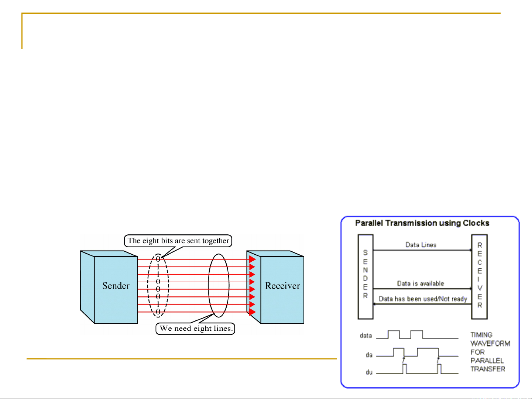Click the "Data has been used/Not ready" label
Screen dimensions: 532x399
coord(423,299)
